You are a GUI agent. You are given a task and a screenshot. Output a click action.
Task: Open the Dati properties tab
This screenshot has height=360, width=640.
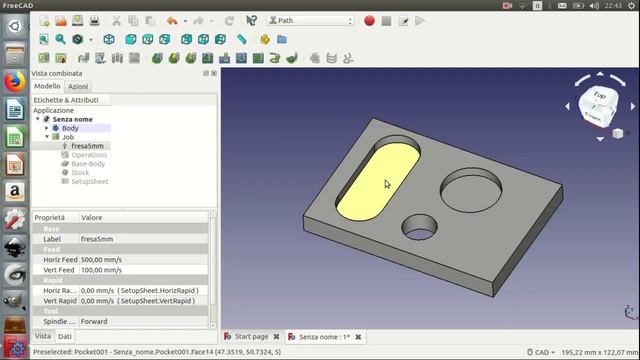[x=65, y=336]
